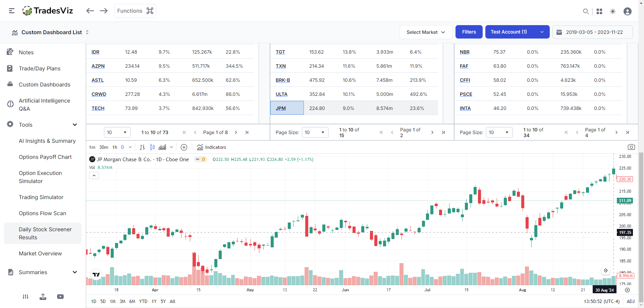
Task: Open the Indicators menu on chart
Action: coord(211,147)
